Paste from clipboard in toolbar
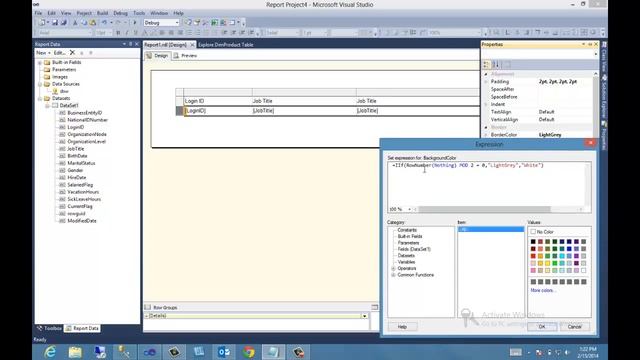This screenshot has width=640, height=360. point(93,23)
